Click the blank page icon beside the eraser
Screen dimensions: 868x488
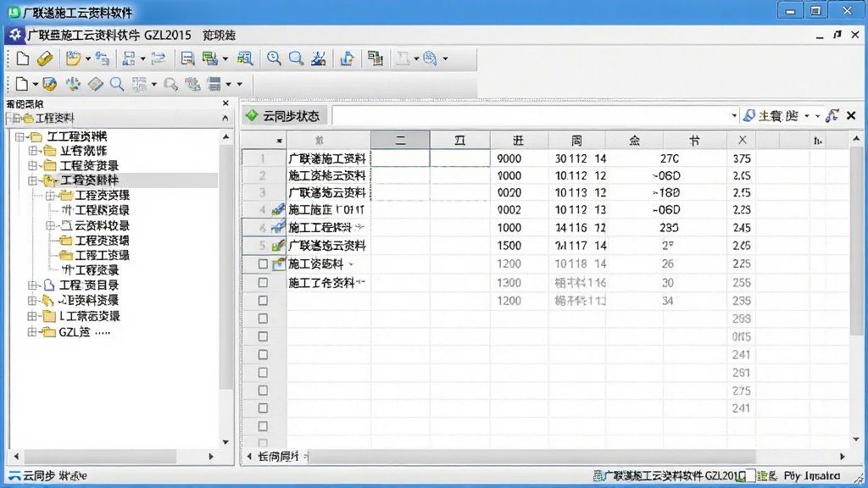tap(23, 58)
